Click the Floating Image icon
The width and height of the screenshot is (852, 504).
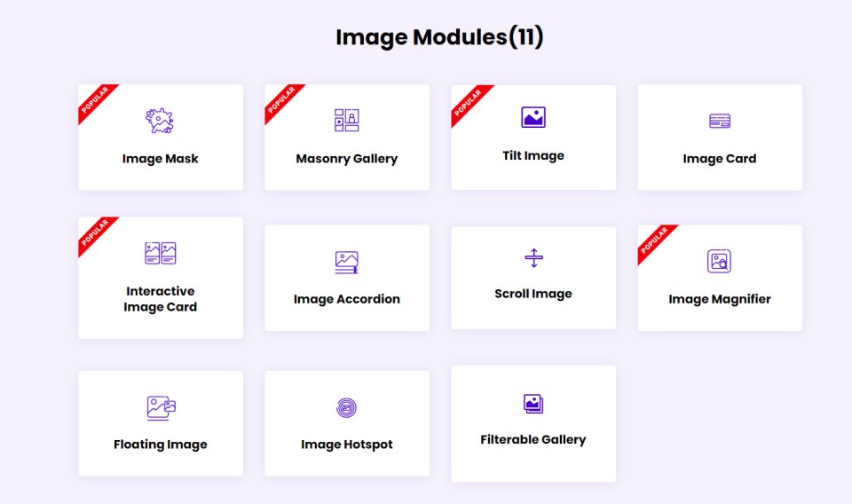tap(161, 407)
